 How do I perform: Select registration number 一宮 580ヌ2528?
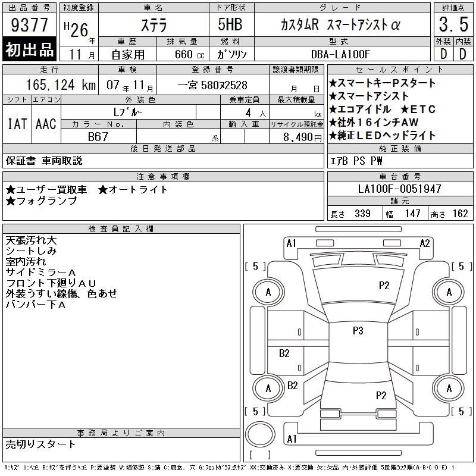(x=212, y=85)
